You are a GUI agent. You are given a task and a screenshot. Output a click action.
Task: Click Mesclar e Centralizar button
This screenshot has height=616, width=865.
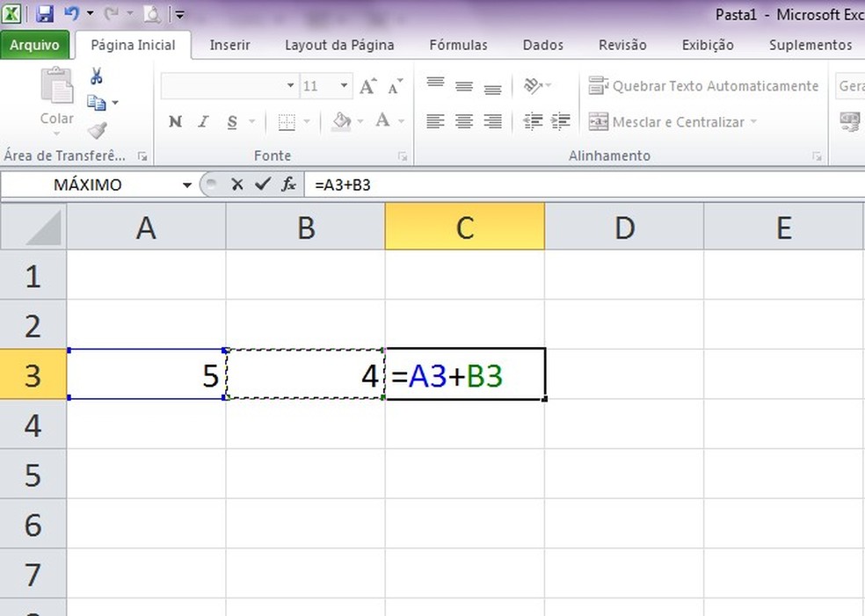click(x=666, y=122)
